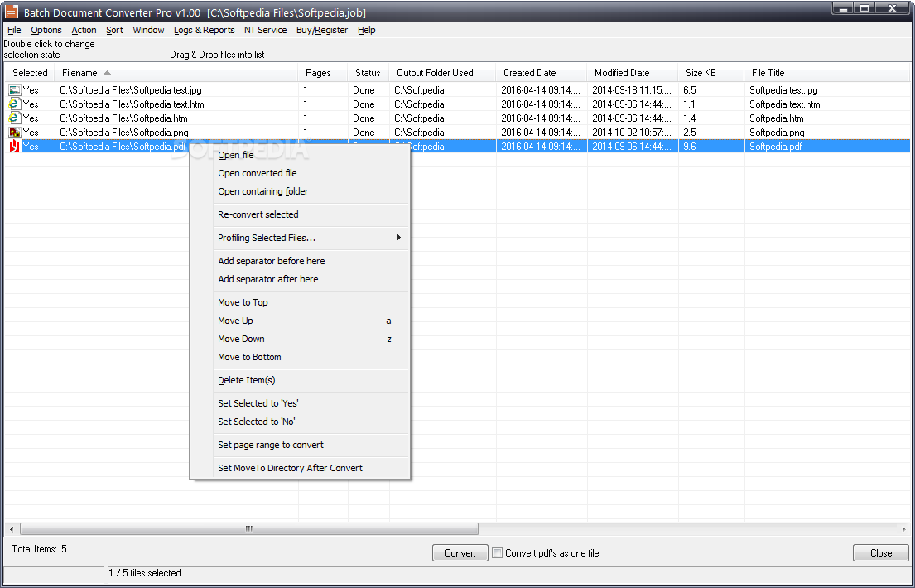This screenshot has width=915, height=588.
Task: Click File Title cell 'Softpedia.png'
Action: 777,133
